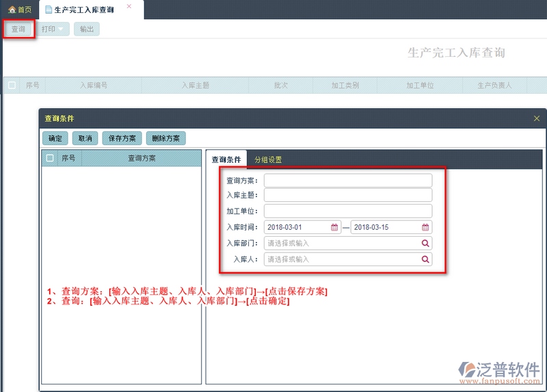Image resolution: width=547 pixels, height=392 pixels.
Task: Click search icon in 入库人 field
Action: 425,259
